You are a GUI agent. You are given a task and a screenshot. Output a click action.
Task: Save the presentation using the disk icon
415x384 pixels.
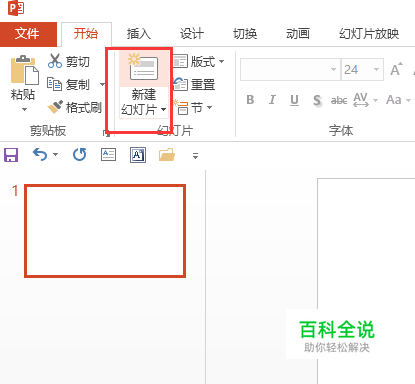pyautogui.click(x=11, y=155)
